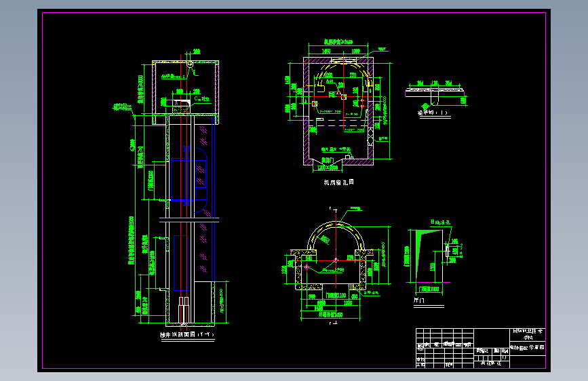Click the 机房留孔图 title label
This screenshot has width=588, height=381.
click(338, 182)
